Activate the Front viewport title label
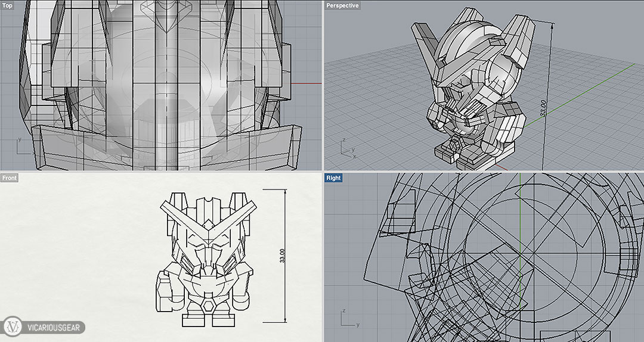Screen dimensions: 644x342 click(x=10, y=178)
